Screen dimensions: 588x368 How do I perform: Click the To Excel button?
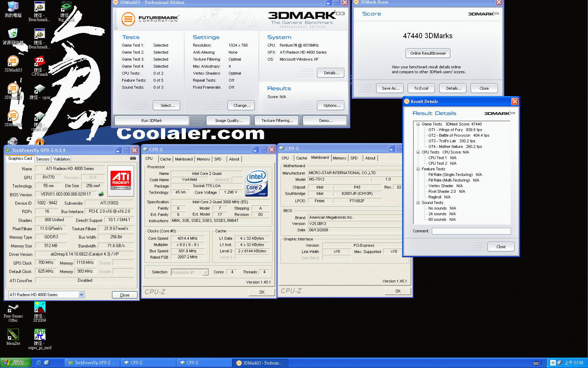[421, 88]
